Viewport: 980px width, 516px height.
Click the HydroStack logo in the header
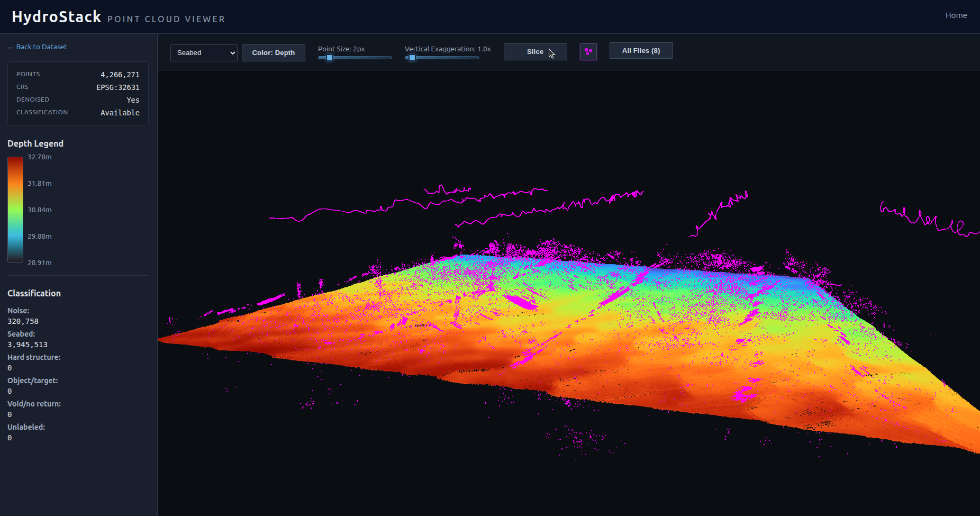tap(57, 16)
